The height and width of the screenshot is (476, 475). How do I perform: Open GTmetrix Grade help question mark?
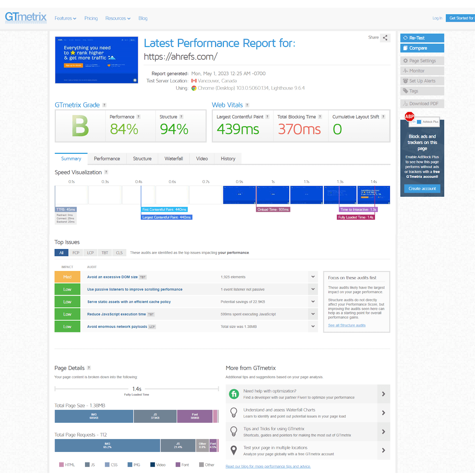click(x=104, y=105)
